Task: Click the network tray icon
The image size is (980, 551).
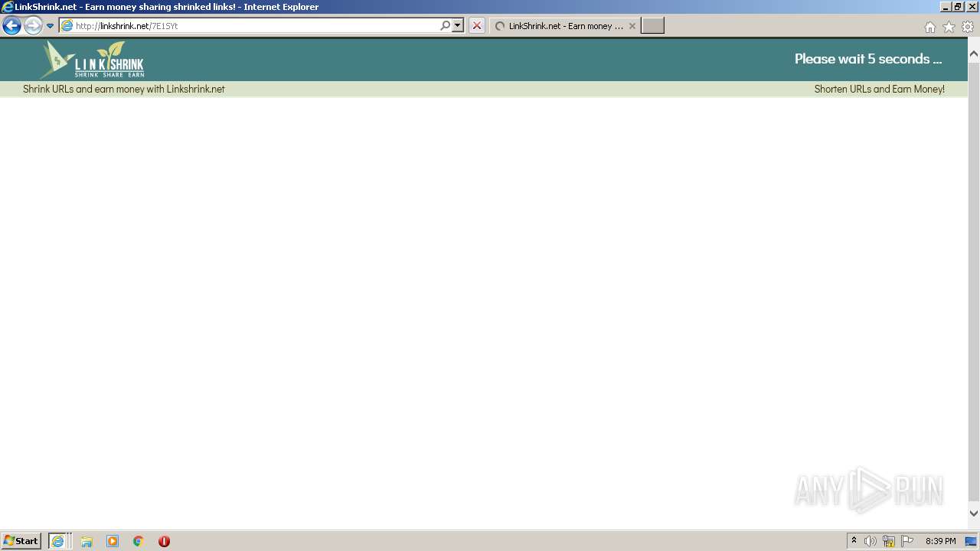Action: 889,541
